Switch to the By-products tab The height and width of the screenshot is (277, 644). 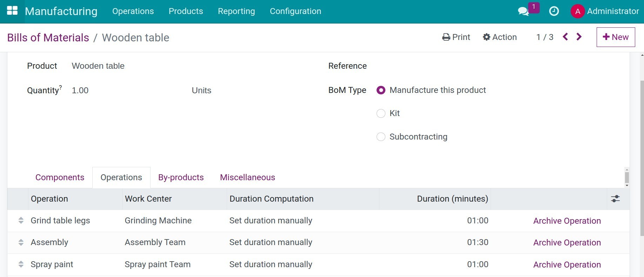(x=181, y=177)
